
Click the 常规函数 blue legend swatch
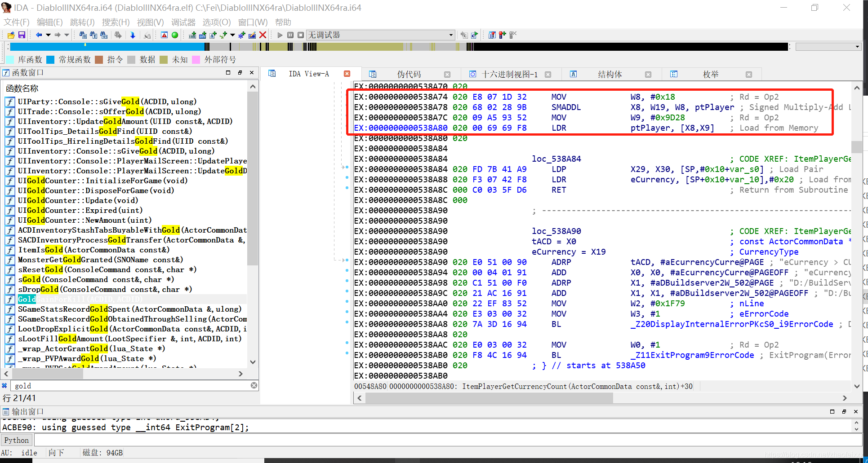point(50,60)
